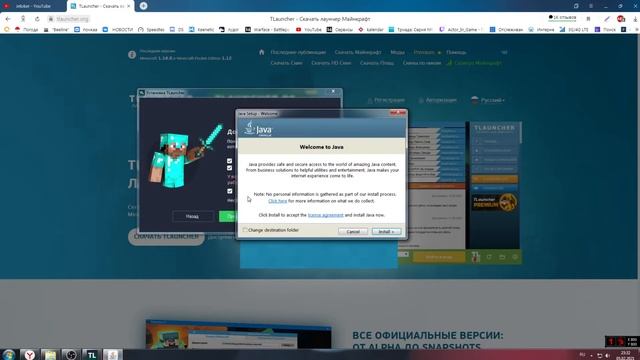
Task: Close the TLauncher browser tab
Action: tap(129, 6)
